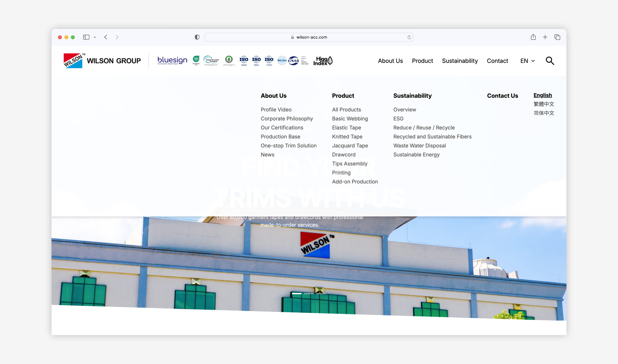Click the ISO 14001 certification icon

coord(244,61)
